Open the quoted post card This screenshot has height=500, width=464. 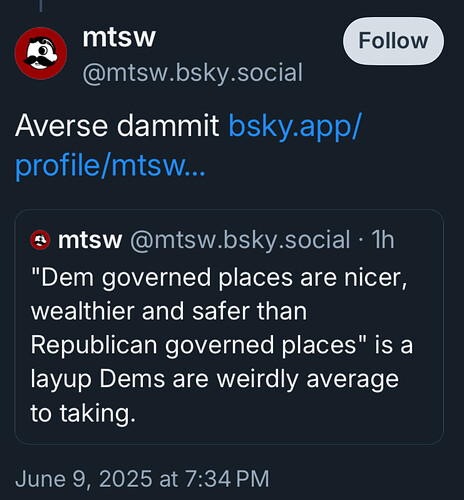click(229, 327)
